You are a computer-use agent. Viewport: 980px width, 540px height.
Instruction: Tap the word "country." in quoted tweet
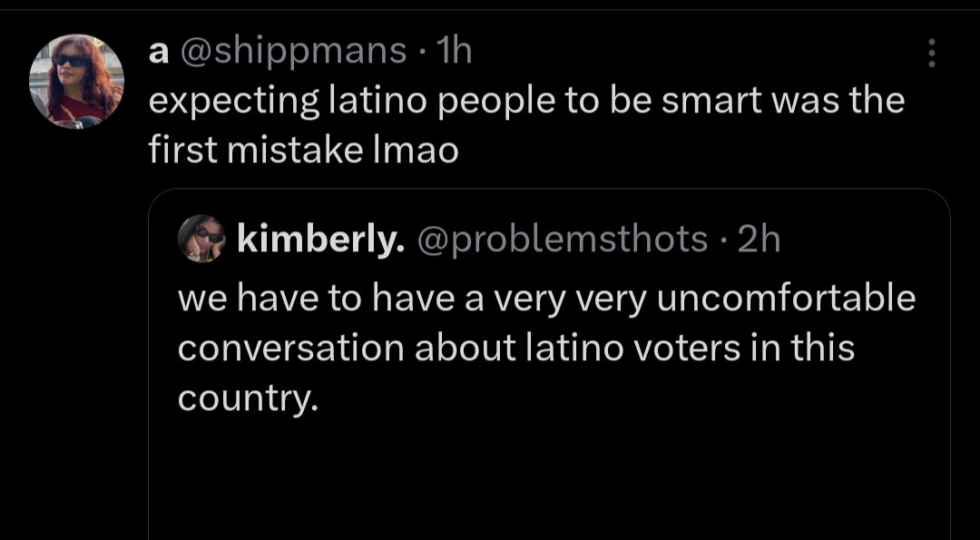click(248, 398)
